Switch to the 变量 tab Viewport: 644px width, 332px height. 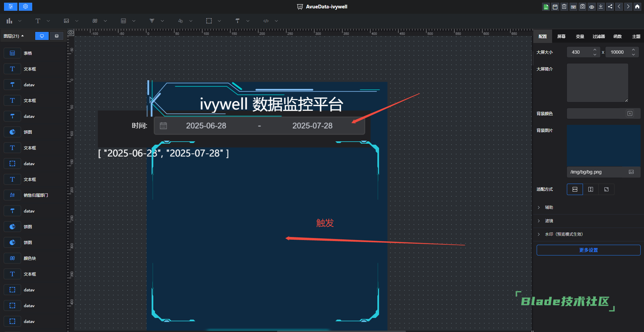pyautogui.click(x=580, y=36)
